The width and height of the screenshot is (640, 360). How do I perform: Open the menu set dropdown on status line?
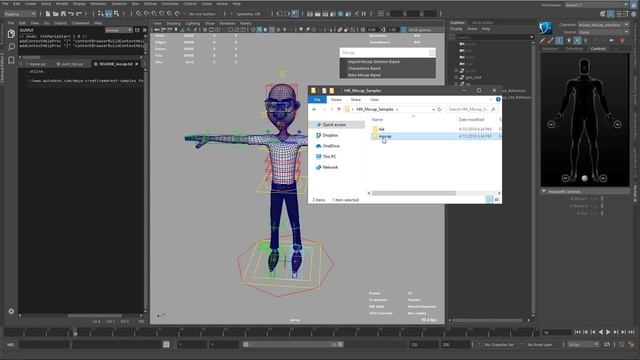(20, 13)
